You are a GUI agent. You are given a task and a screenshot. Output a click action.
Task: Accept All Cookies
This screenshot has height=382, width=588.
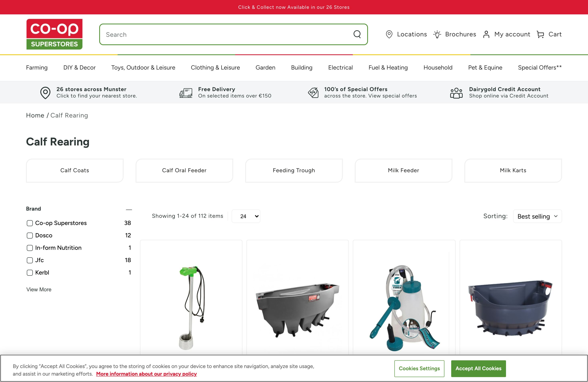[478, 368]
